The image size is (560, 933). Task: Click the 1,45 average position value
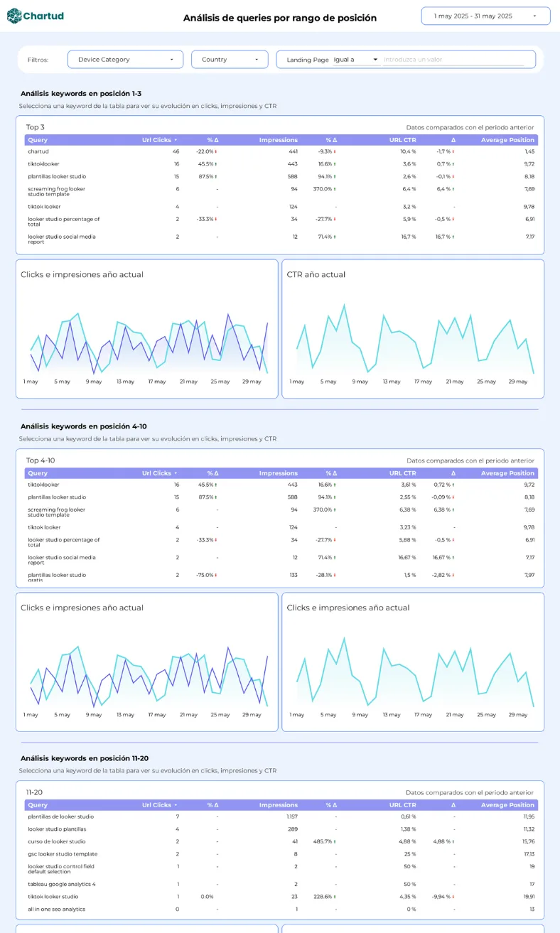(x=529, y=151)
